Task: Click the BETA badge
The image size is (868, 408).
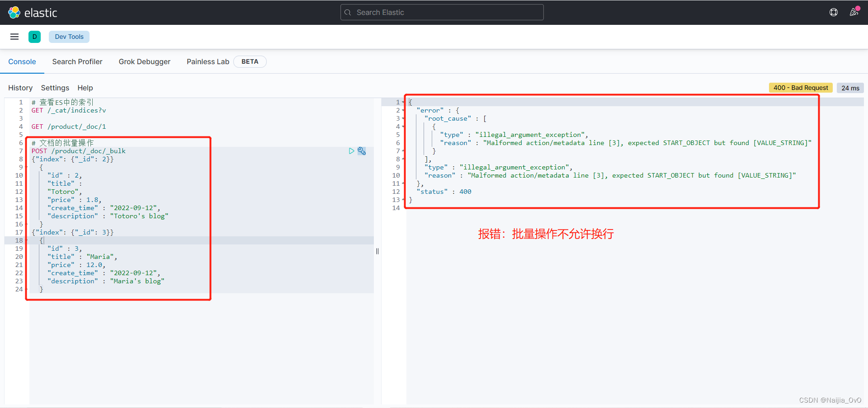Action: (x=250, y=61)
